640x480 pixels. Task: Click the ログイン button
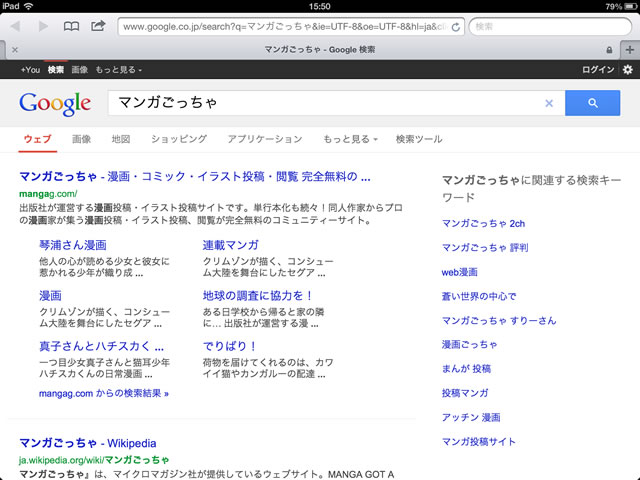(x=598, y=70)
